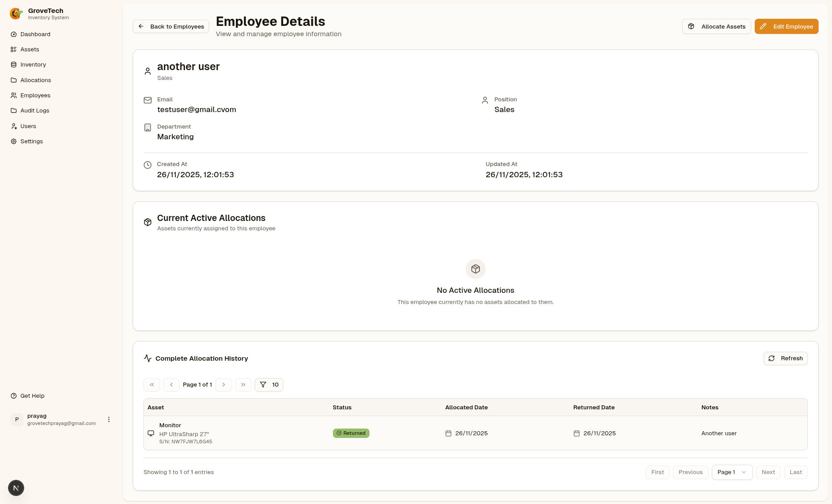Click the Allocate Assets button

coord(716,26)
